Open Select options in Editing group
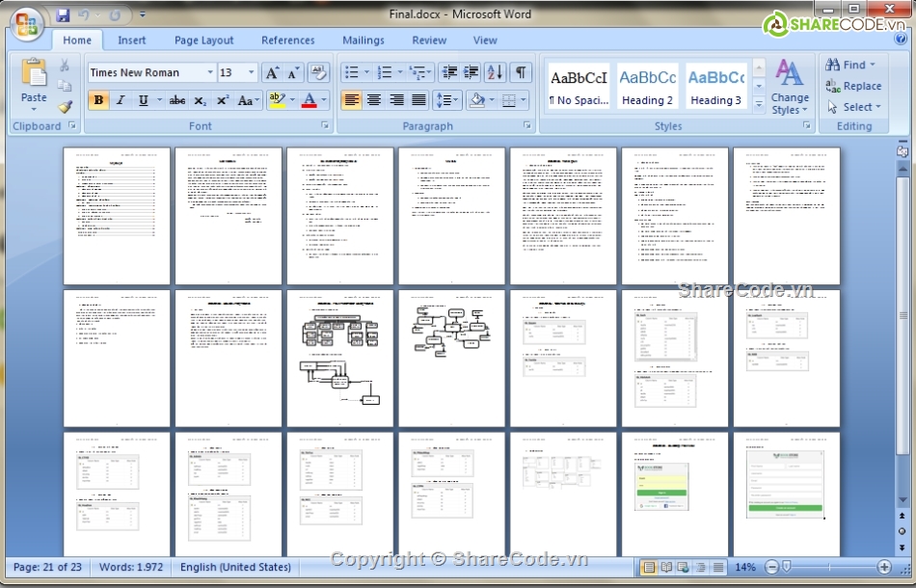 coord(853,107)
